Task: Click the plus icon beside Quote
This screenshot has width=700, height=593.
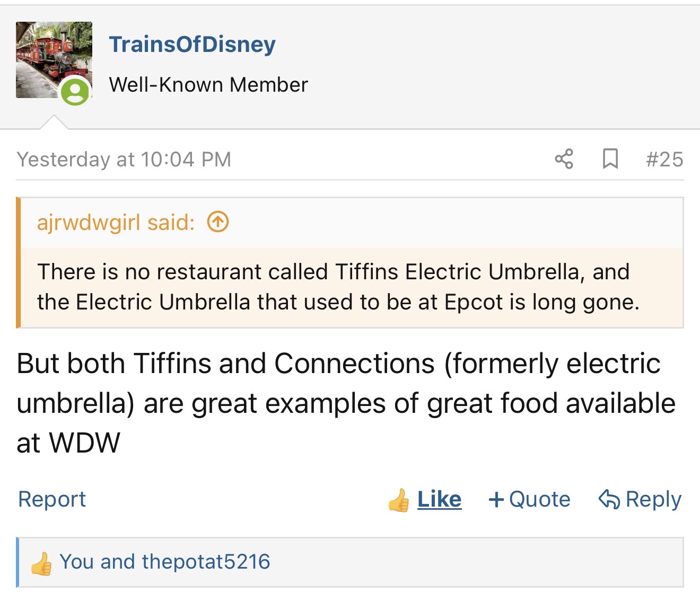Action: [496, 499]
